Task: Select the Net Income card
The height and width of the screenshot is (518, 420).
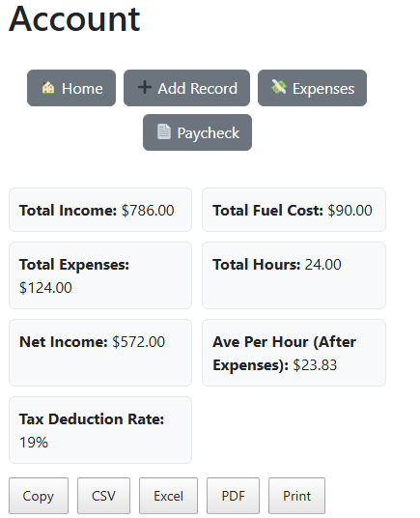Action: point(100,353)
